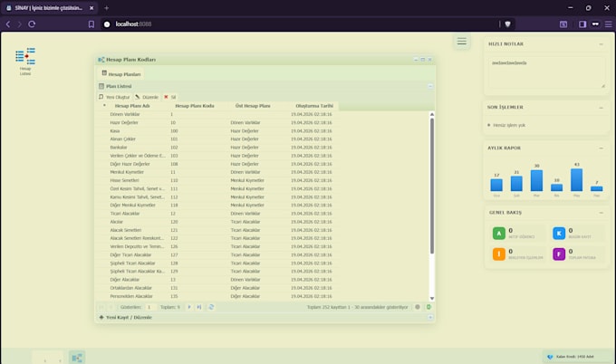Click the blue K overview tile
Screen dimensions: 616x364
pyautogui.click(x=559, y=234)
